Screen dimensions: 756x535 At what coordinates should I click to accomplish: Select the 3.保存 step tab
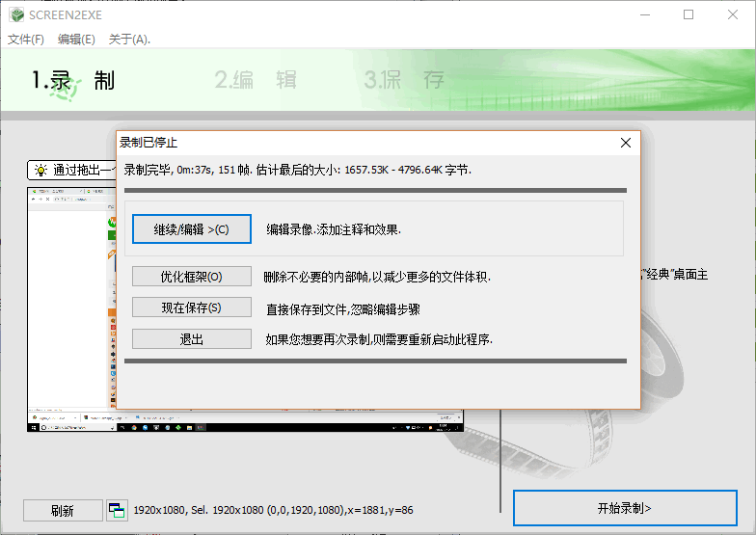404,79
